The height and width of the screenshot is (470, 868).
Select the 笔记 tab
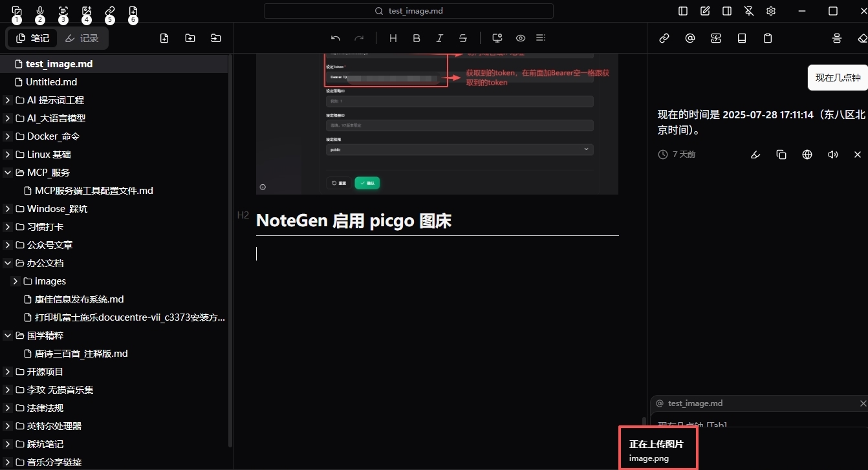(x=33, y=38)
